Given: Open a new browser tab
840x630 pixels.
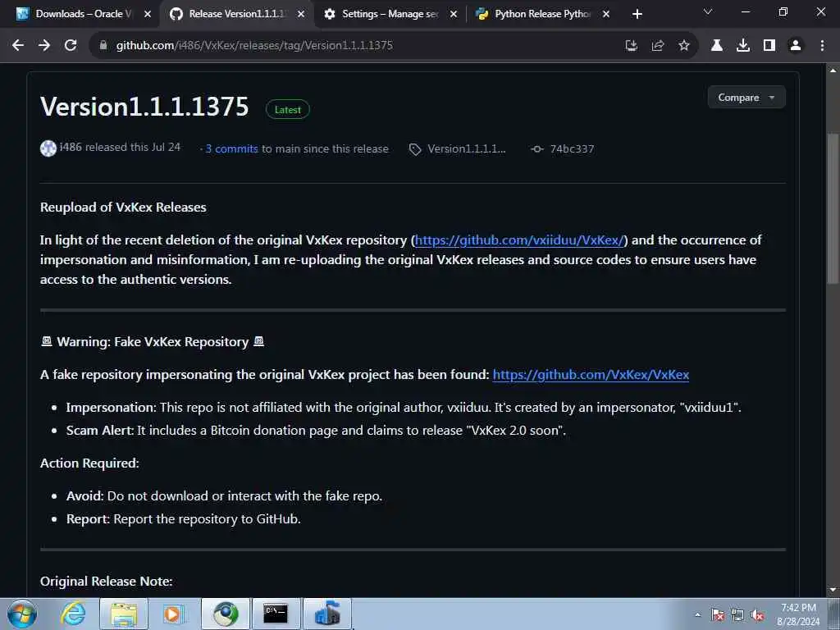Looking at the screenshot, I should pos(637,14).
